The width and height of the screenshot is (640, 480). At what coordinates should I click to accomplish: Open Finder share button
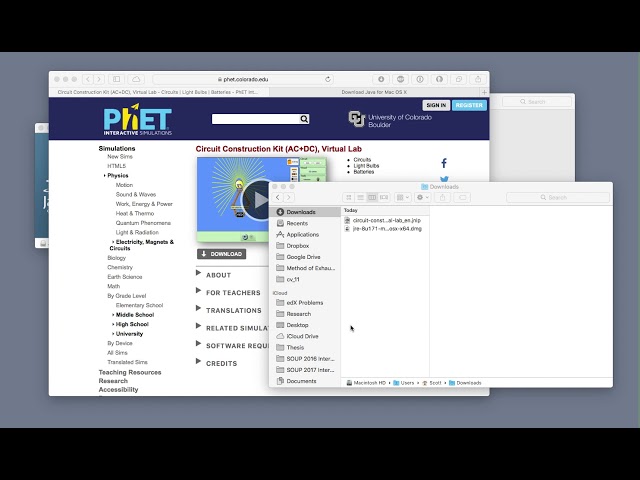pyautogui.click(x=442, y=198)
